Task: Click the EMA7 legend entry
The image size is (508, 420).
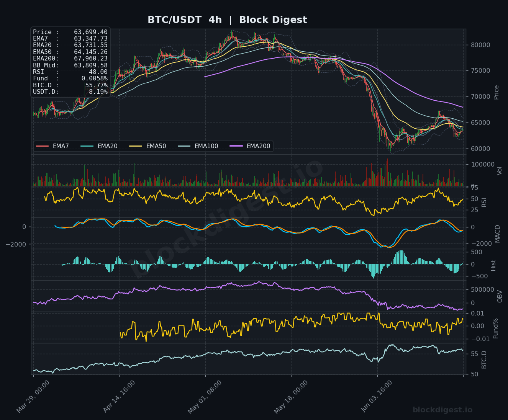Action: (52, 146)
